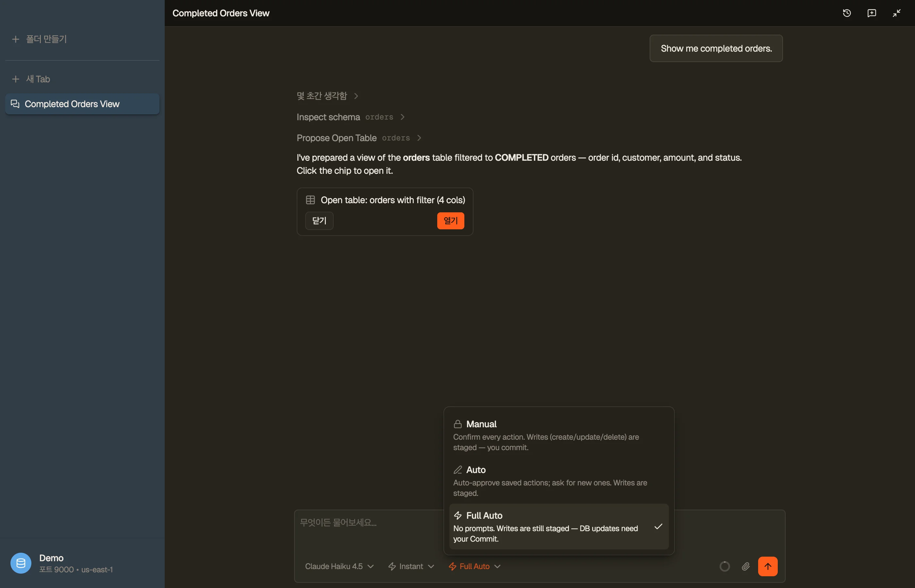Click the 폴더 만들기 label
Viewport: 915px width, 588px height.
[x=46, y=39]
